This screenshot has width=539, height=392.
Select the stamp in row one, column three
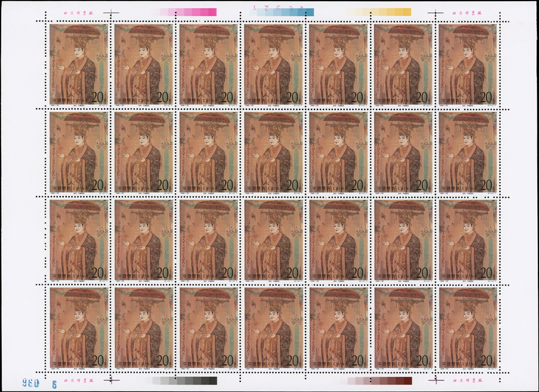click(209, 65)
